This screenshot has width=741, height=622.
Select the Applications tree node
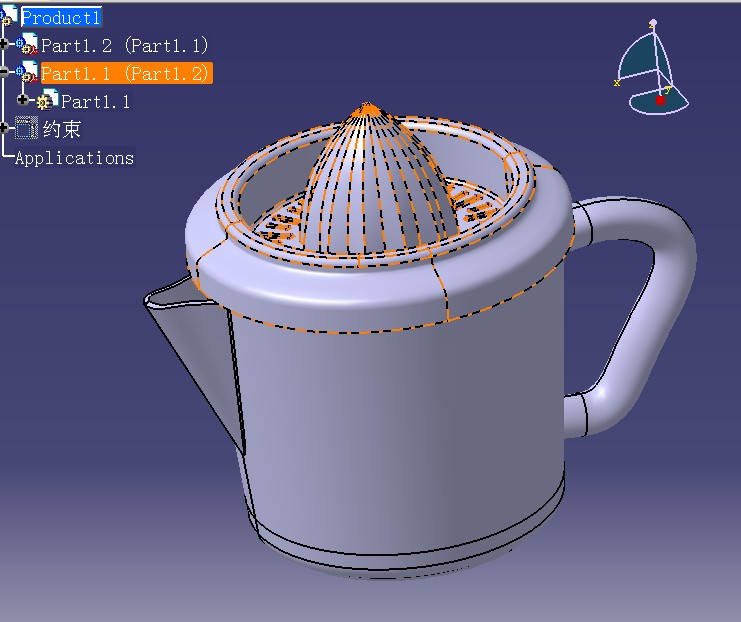tap(74, 158)
